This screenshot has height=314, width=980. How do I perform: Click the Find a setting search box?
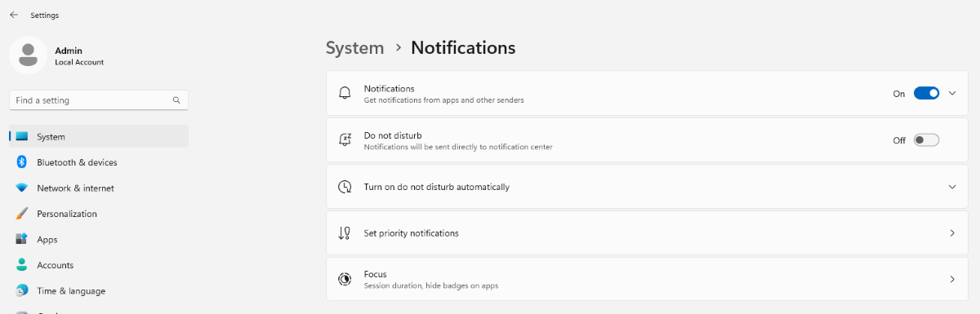point(99,100)
